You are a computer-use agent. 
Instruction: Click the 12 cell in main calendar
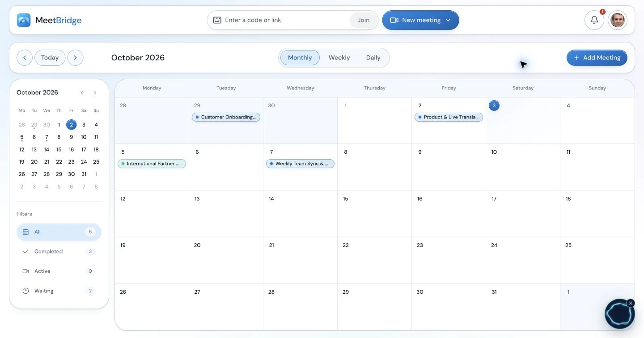point(152,214)
